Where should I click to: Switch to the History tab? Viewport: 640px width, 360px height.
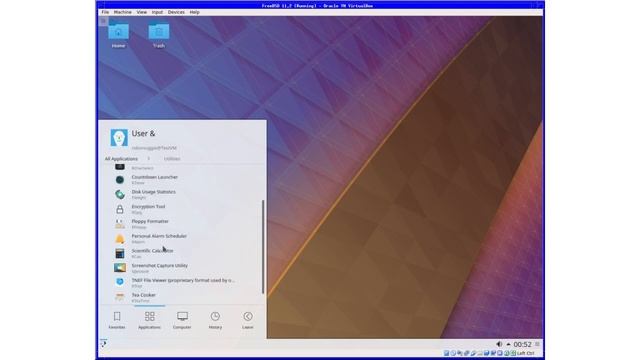point(215,320)
